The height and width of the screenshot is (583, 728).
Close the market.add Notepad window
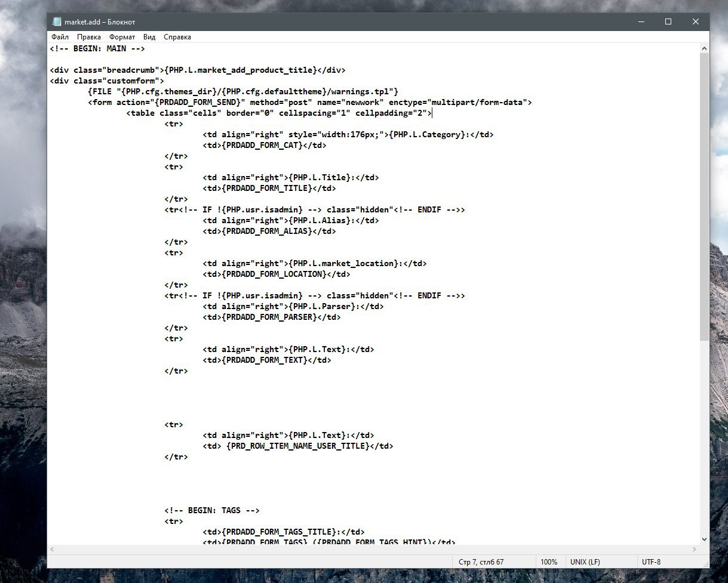point(696,21)
